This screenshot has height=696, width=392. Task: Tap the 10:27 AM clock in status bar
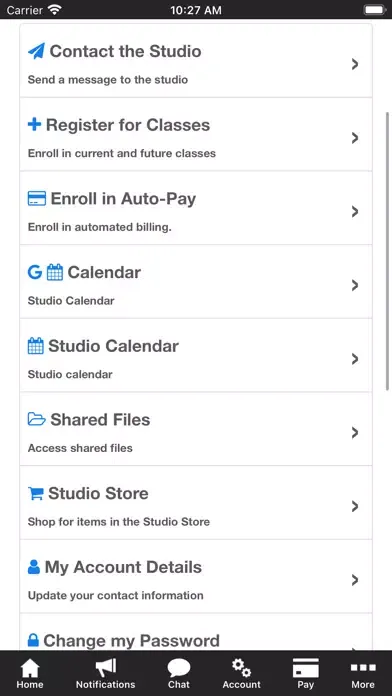[x=196, y=10]
